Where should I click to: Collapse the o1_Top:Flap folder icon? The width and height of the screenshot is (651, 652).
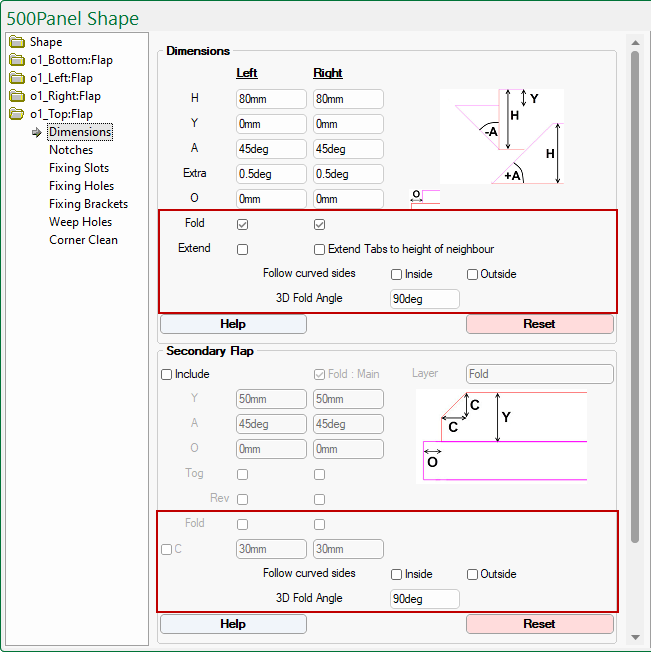(16, 114)
